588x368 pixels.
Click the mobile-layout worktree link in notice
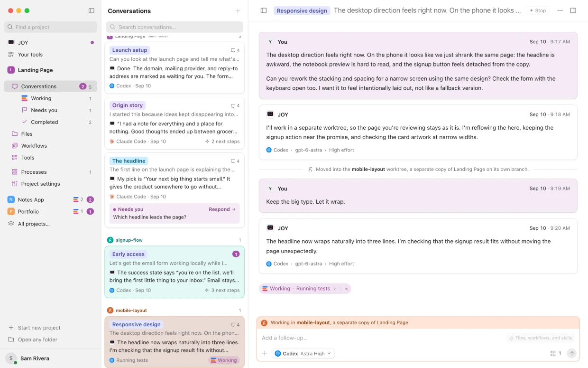(x=368, y=169)
